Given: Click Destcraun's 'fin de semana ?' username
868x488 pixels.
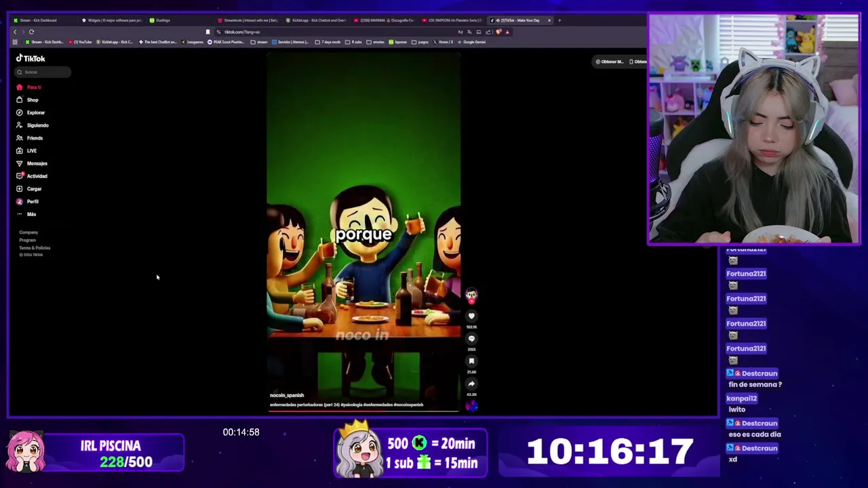Looking at the screenshot, I should [x=759, y=373].
